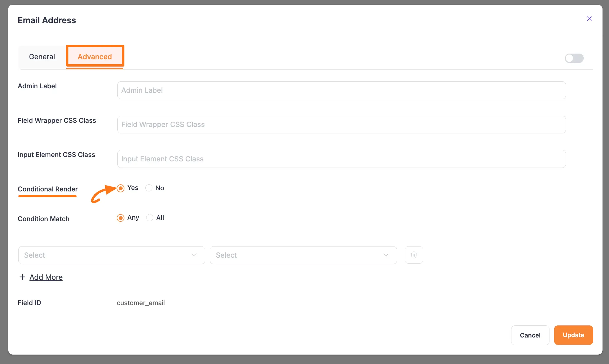Switch to the Advanced tab
609x364 pixels.
coord(95,57)
